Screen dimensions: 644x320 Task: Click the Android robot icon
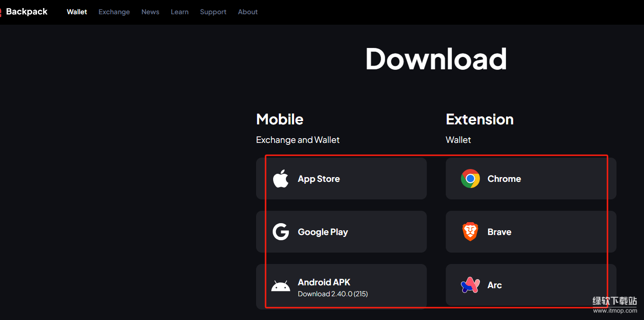[x=281, y=286]
